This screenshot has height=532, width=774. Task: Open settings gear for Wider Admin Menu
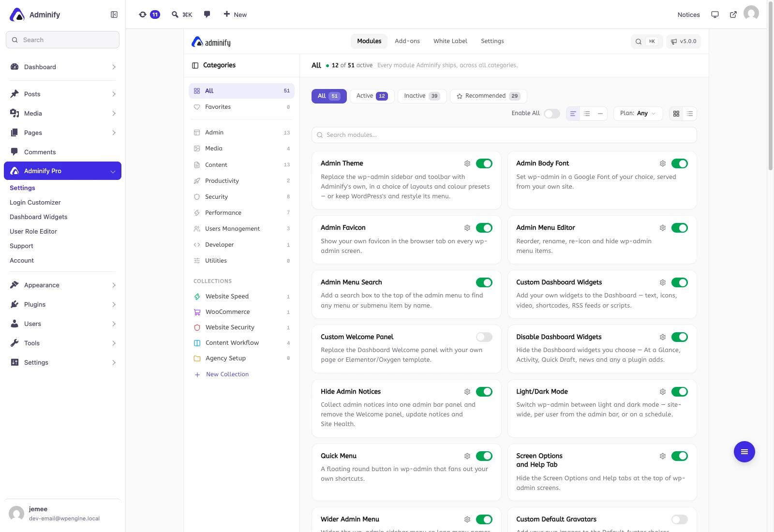[467, 519]
